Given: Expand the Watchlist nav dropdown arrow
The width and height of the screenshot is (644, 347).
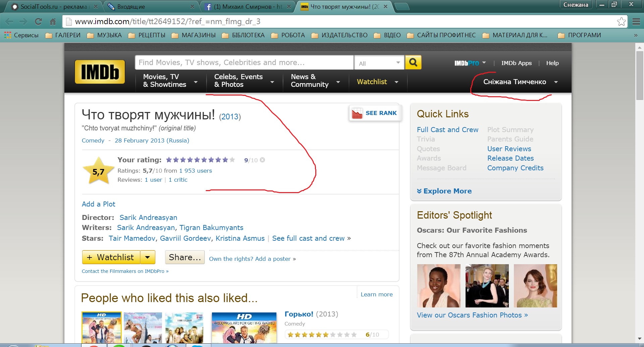Looking at the screenshot, I should (x=396, y=82).
